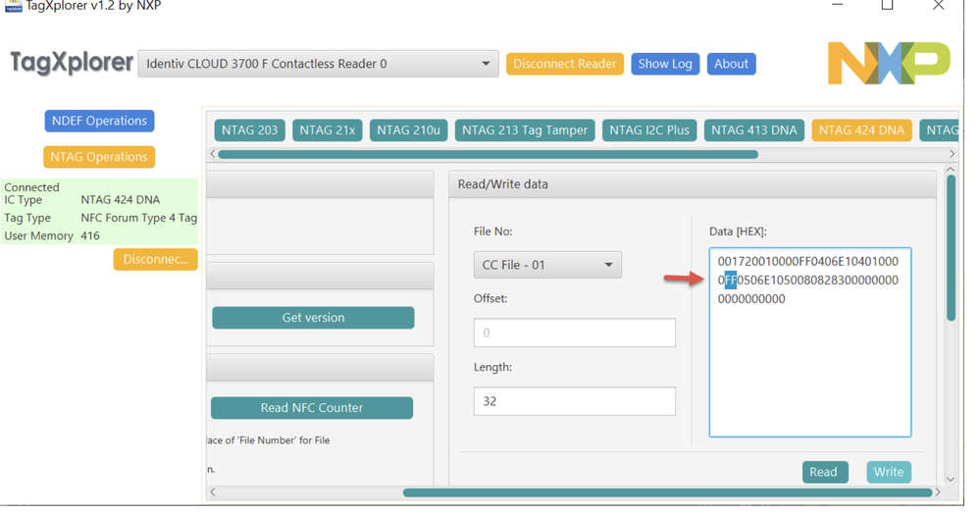
Task: Select the NTAG I2C Plus tab
Action: [649, 130]
